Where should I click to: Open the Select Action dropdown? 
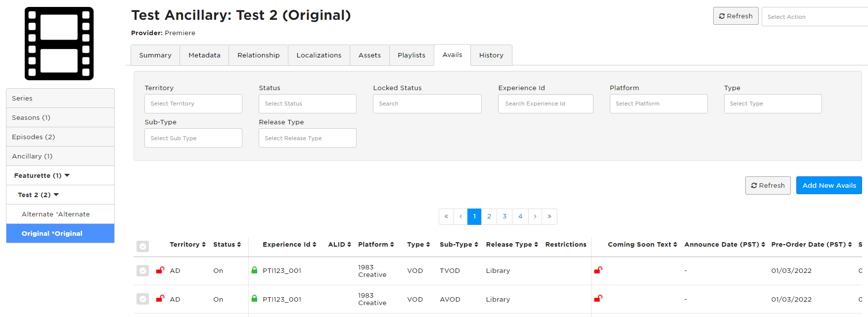815,17
